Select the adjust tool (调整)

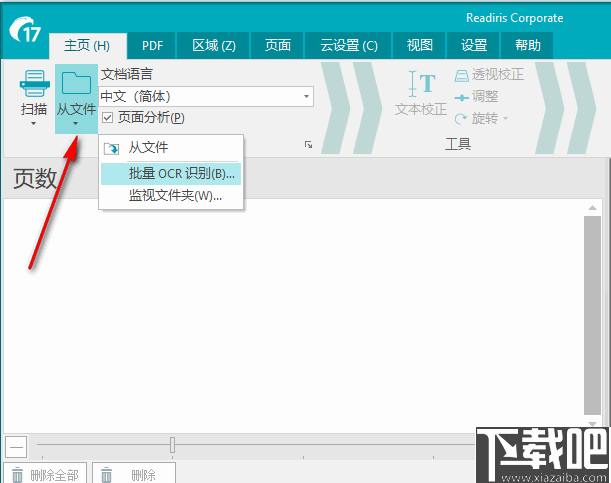pos(476,97)
